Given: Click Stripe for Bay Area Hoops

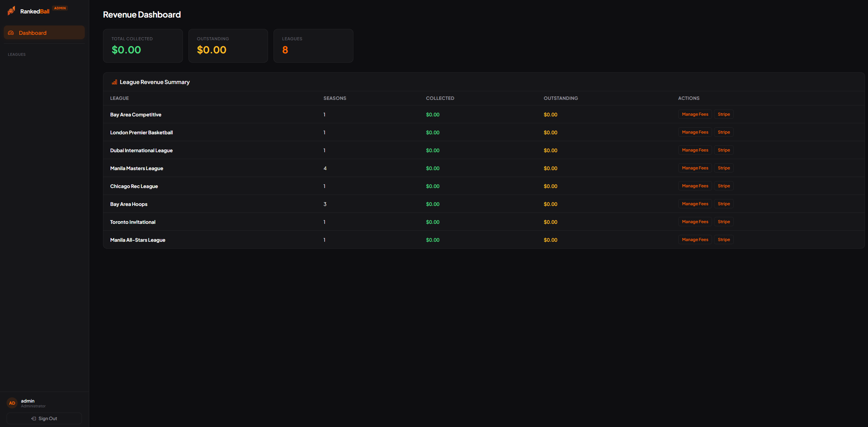Looking at the screenshot, I should pos(724,204).
